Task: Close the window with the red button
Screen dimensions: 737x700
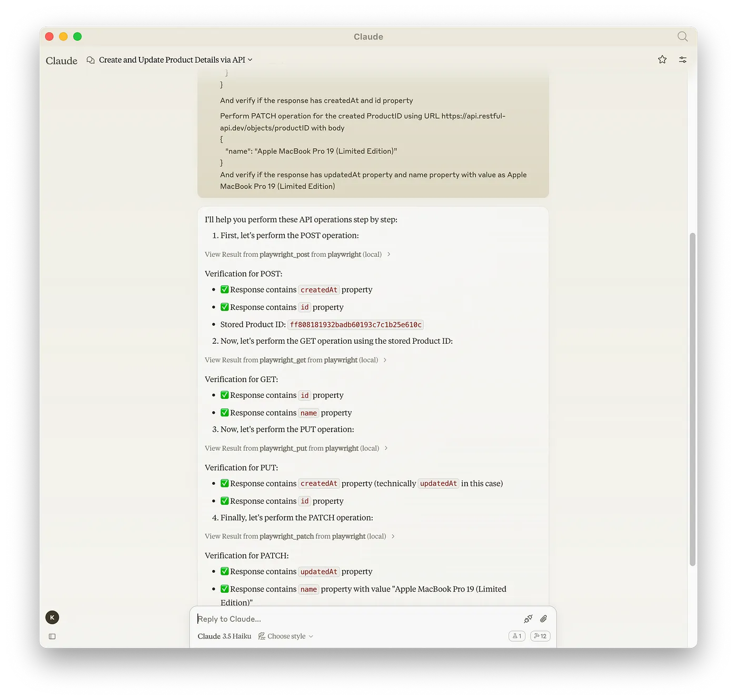Action: (49, 36)
